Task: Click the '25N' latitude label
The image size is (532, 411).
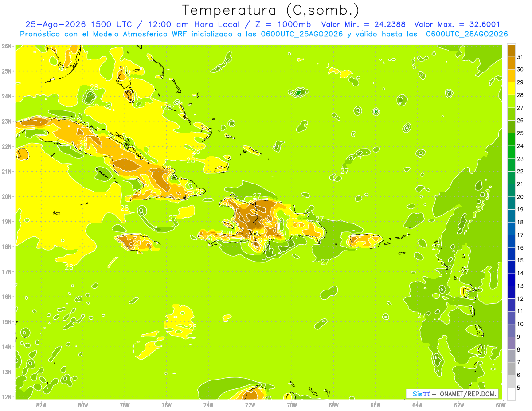Action: coord(7,71)
